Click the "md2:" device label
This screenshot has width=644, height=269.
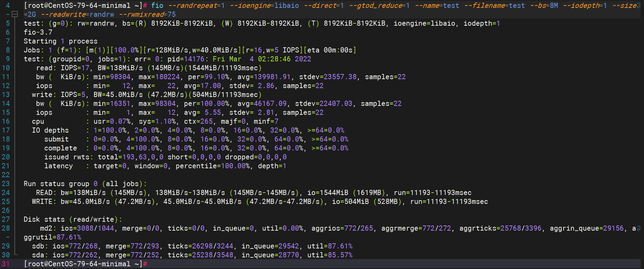(x=48, y=228)
